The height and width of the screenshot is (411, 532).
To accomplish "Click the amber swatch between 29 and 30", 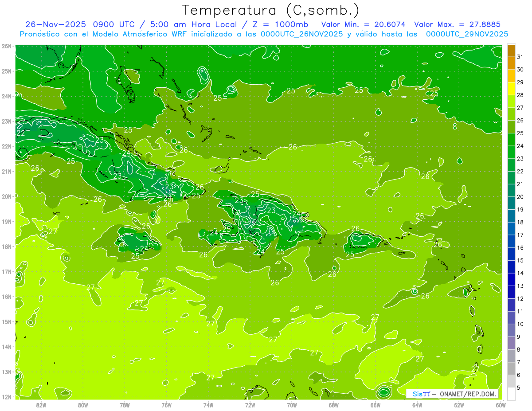I will click(x=511, y=76).
